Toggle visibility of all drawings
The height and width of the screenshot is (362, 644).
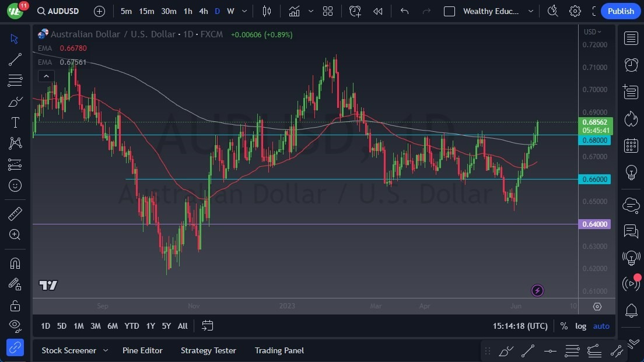point(15,326)
